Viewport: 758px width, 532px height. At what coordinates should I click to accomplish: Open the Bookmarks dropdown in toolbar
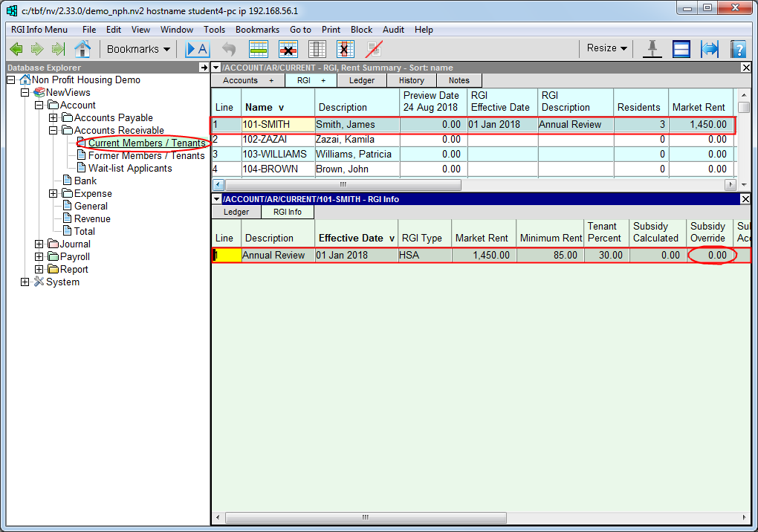pyautogui.click(x=138, y=49)
